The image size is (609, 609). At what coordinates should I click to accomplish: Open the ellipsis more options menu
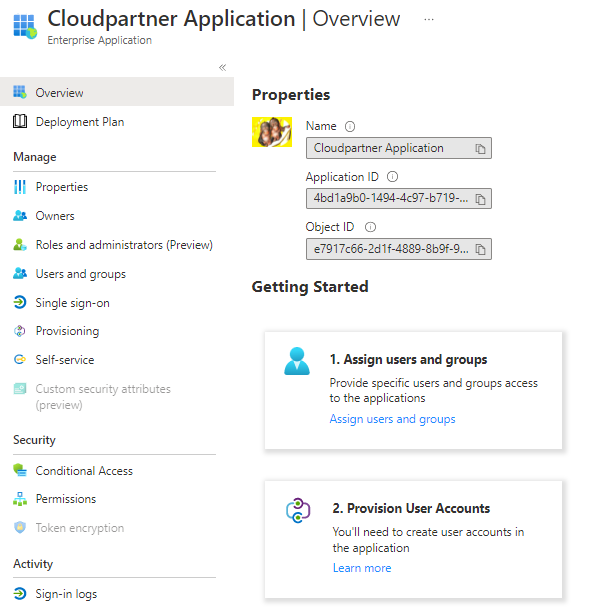point(429,19)
